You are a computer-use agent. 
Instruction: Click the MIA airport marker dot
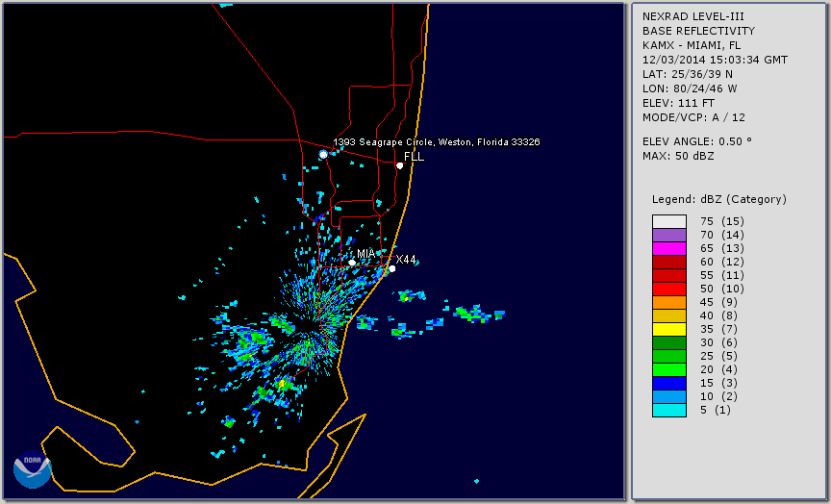[x=352, y=263]
